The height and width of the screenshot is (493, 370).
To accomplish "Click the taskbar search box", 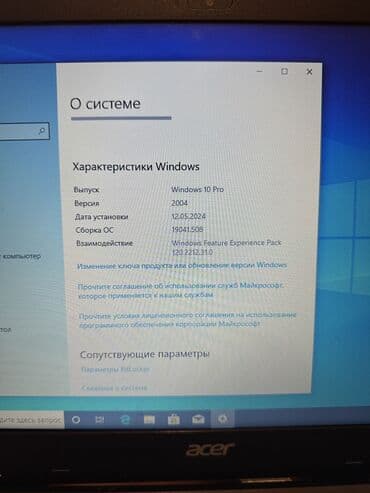I will (31, 420).
